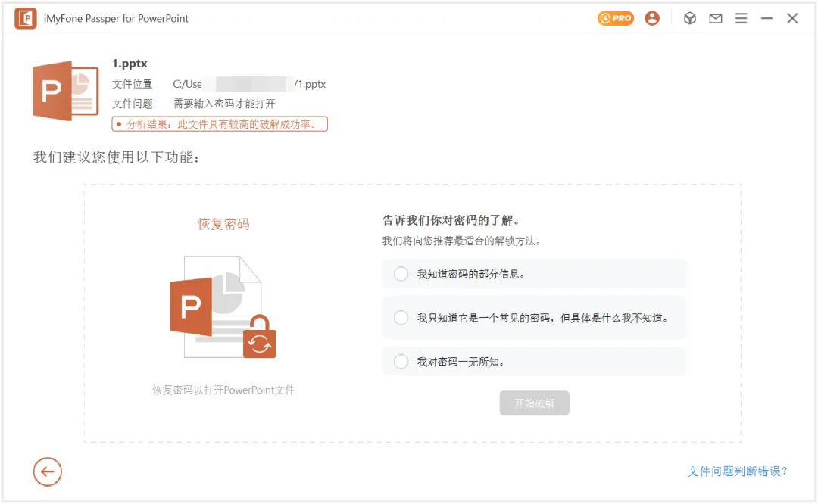The height and width of the screenshot is (504, 818).
Task: Open the user account icon
Action: [x=652, y=18]
